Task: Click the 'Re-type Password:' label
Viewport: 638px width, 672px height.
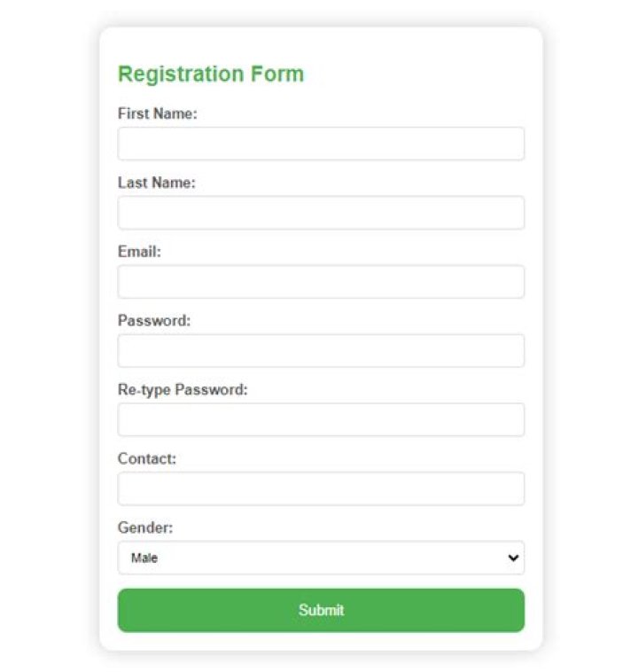Action: pyautogui.click(x=183, y=390)
